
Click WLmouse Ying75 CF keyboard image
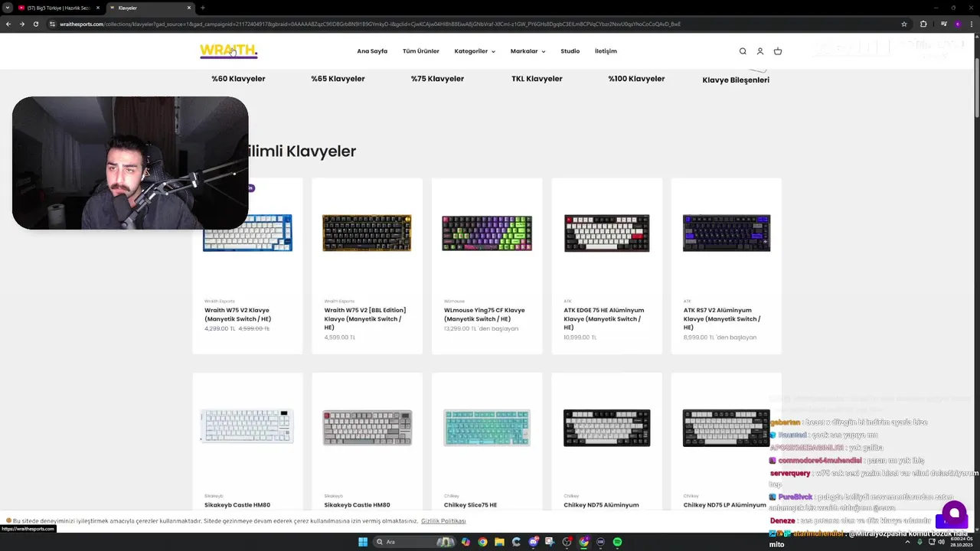coord(487,233)
